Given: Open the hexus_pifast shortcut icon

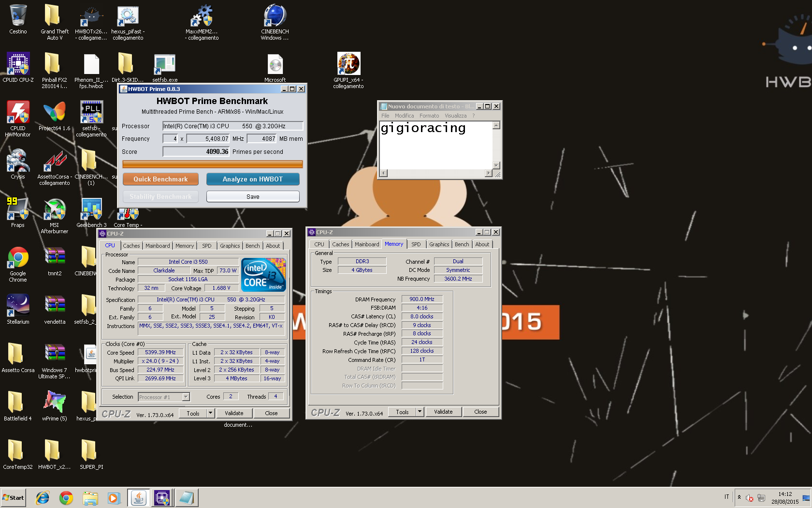Looking at the screenshot, I should coord(128,22).
